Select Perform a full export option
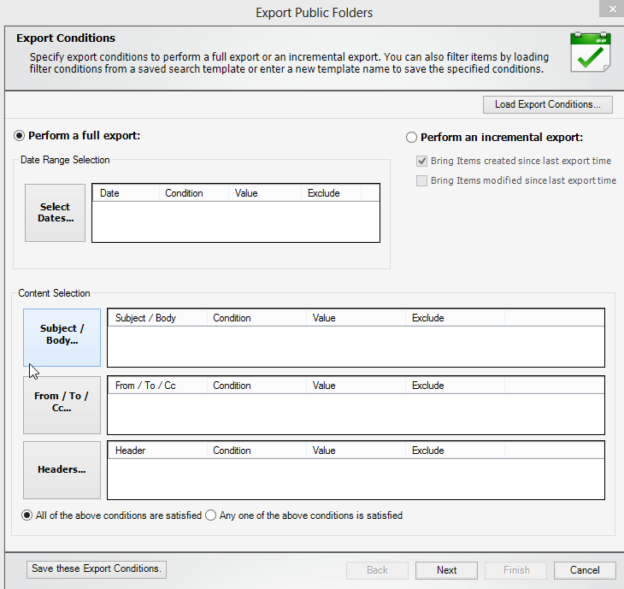The image size is (624, 589). (19, 136)
